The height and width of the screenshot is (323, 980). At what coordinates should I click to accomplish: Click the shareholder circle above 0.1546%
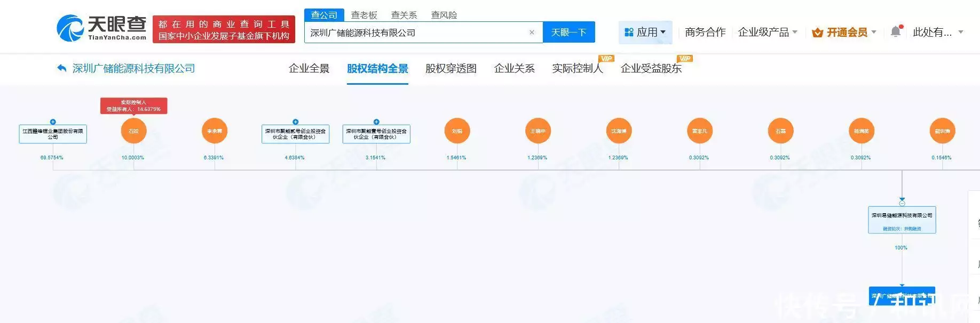point(942,131)
